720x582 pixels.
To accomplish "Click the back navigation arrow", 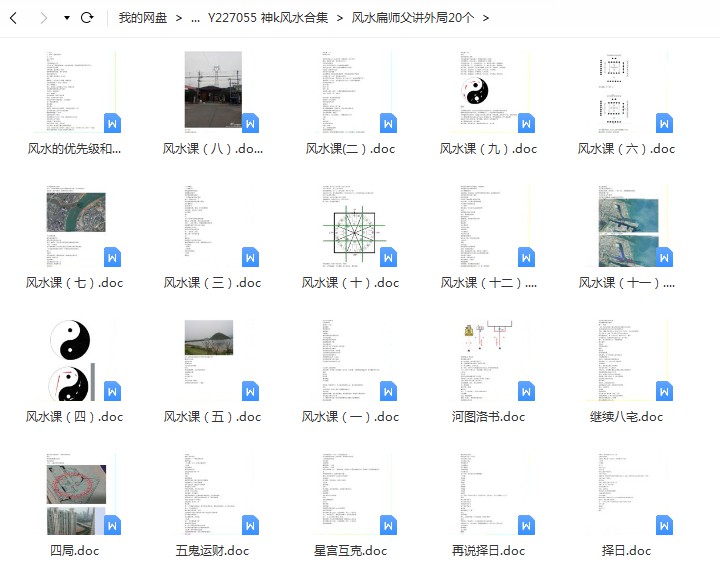I will click(x=14, y=18).
